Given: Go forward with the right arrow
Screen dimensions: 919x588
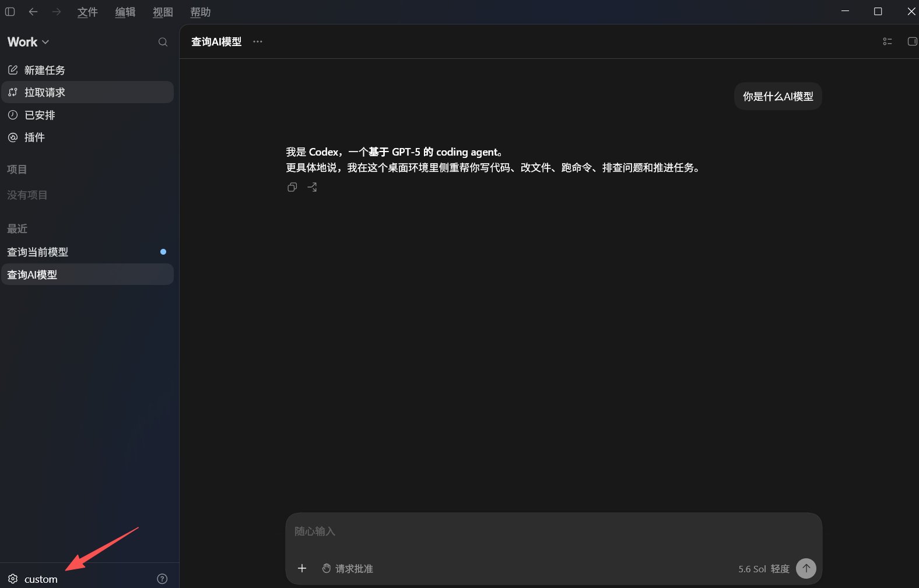Looking at the screenshot, I should (x=57, y=12).
